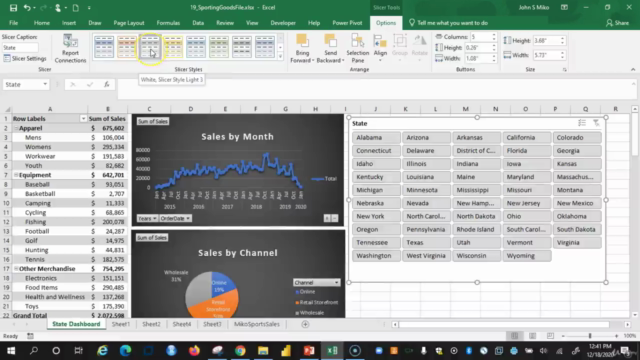Edit the slicer Size Width field
This screenshot has width=640, height=360.
[546, 55]
